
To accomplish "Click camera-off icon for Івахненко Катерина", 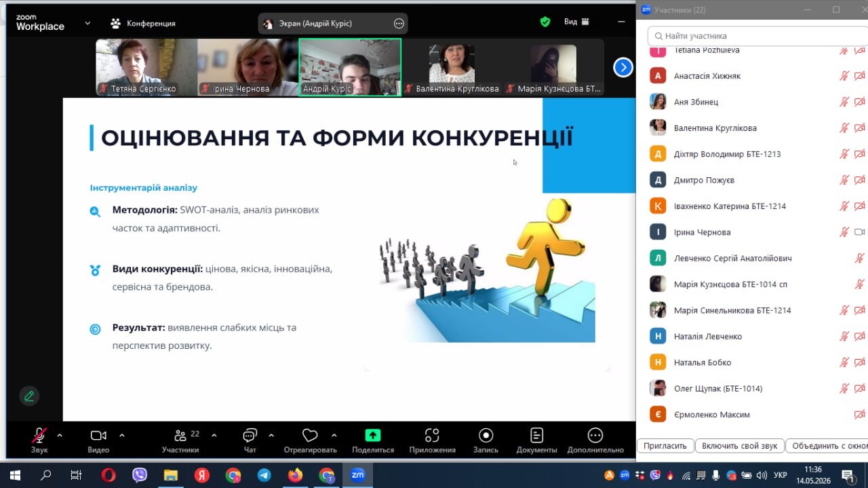I will click(860, 206).
